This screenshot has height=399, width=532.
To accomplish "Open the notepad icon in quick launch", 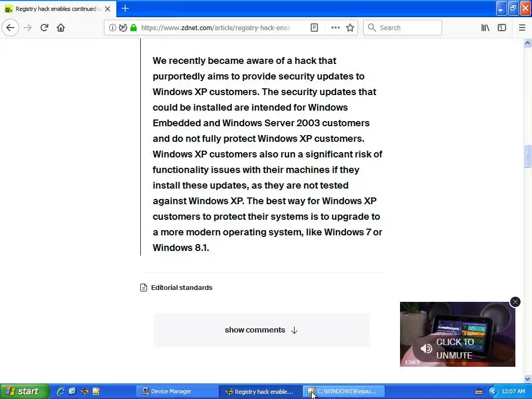I will click(96, 391).
